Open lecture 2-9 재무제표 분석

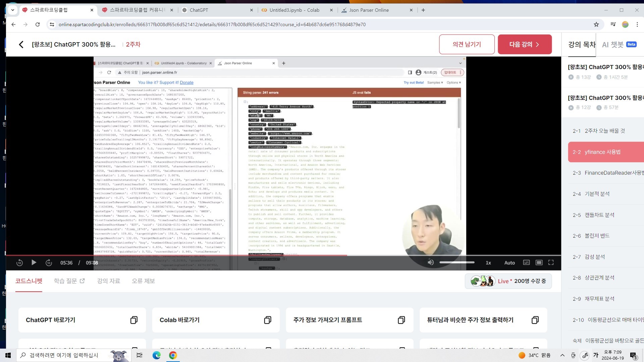606,299
